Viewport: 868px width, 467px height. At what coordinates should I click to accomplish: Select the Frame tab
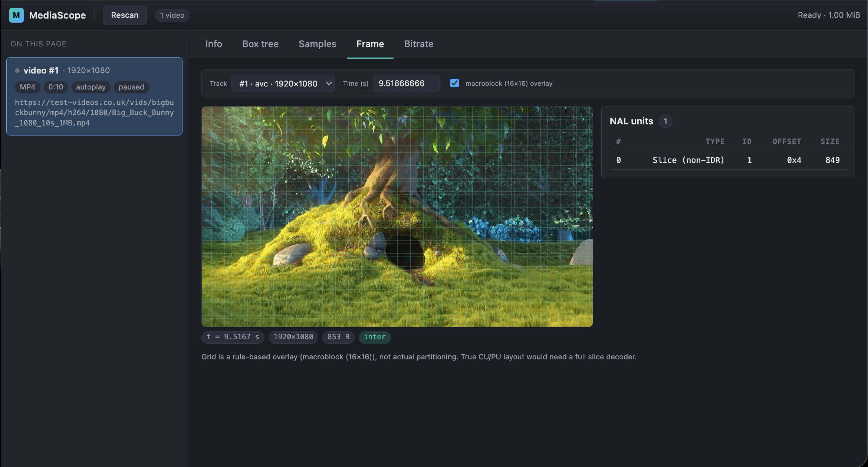[370, 44]
